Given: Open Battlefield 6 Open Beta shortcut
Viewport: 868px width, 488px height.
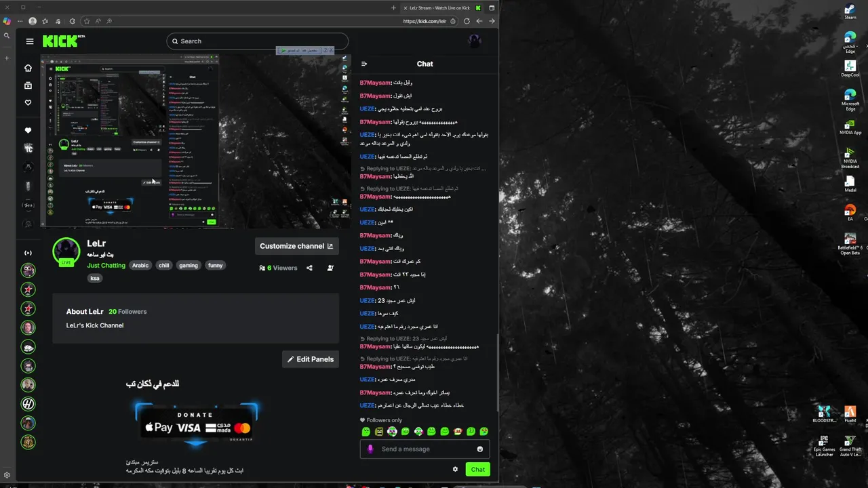Looking at the screenshot, I should point(850,243).
